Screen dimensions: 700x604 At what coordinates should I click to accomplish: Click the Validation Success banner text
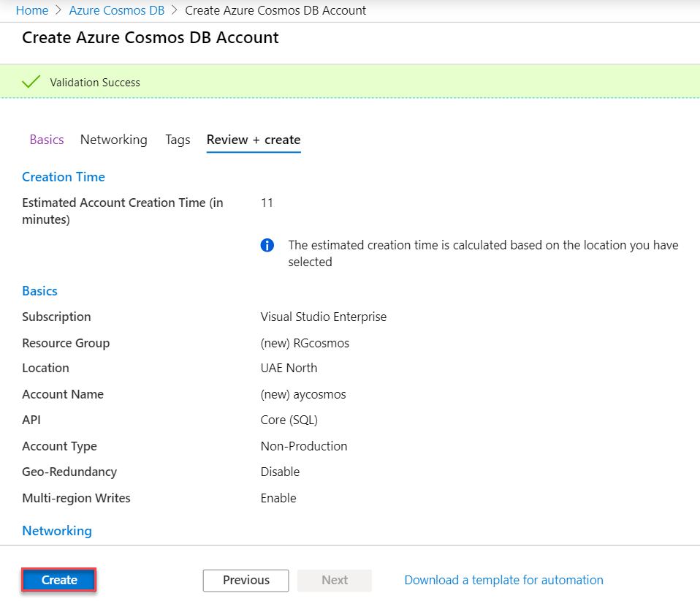(95, 83)
